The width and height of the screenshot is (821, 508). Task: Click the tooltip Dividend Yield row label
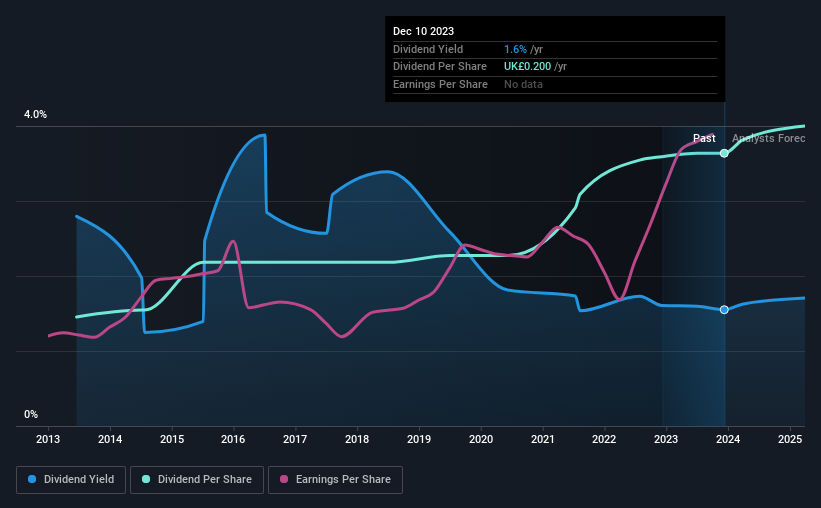pos(428,49)
